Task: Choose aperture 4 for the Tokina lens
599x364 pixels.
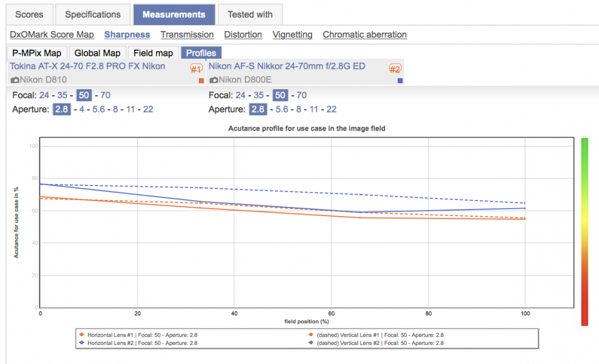Action: pyautogui.click(x=81, y=109)
